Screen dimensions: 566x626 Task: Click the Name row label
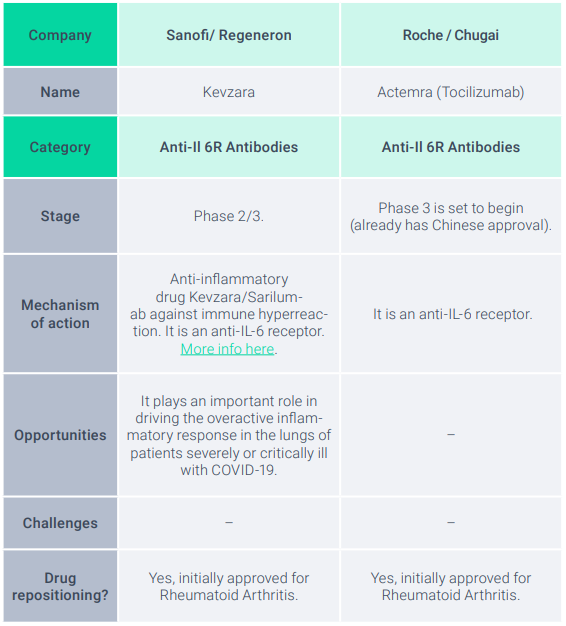pyautogui.click(x=60, y=92)
